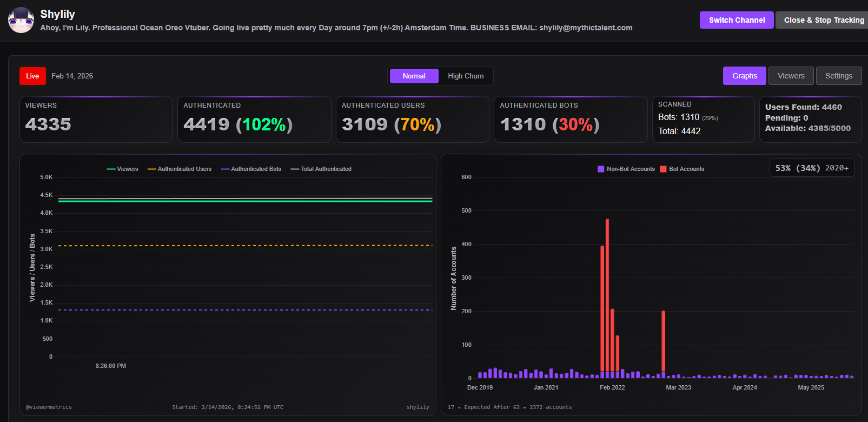Click the green Viewers line on graph
Image resolution: width=868 pixels, height=422 pixels.
click(x=245, y=201)
